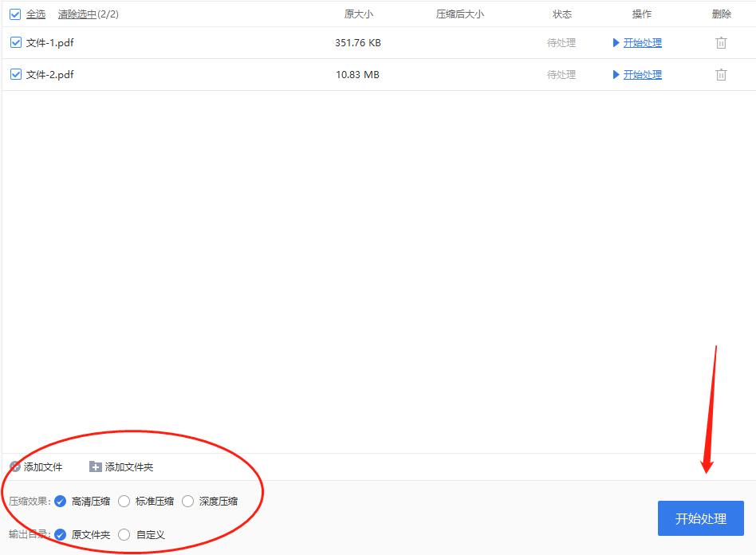Click the add file (添加文件) icon
Viewport: 756px width, 555px height.
pos(16,467)
